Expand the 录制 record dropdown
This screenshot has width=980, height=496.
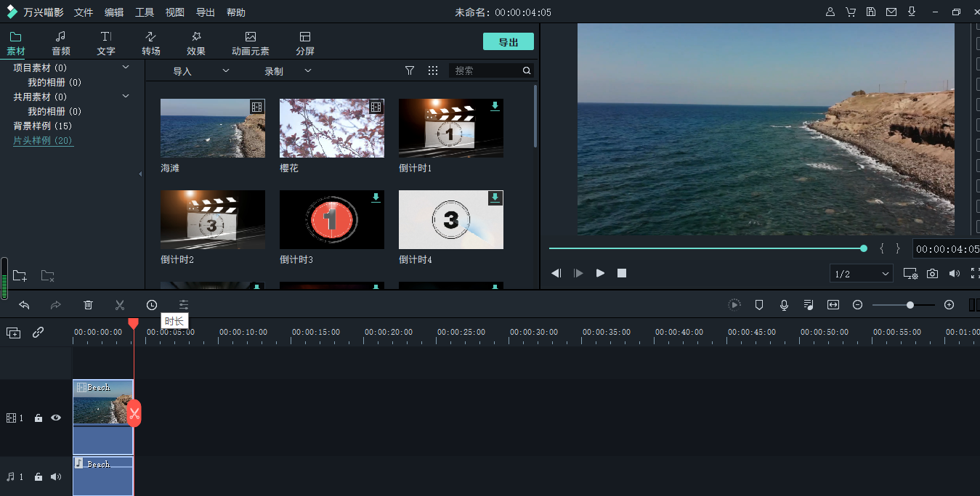point(307,70)
